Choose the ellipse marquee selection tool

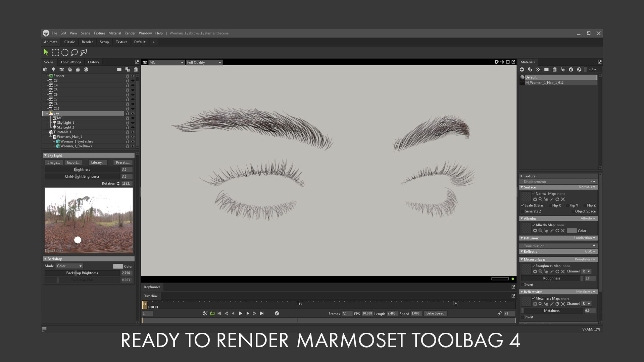coord(65,52)
